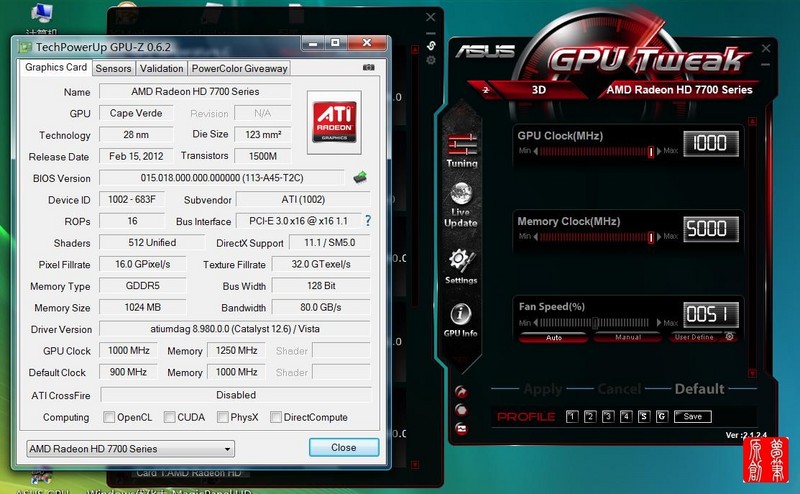
Task: Click the link icon in the monitor window
Action: pos(431,46)
